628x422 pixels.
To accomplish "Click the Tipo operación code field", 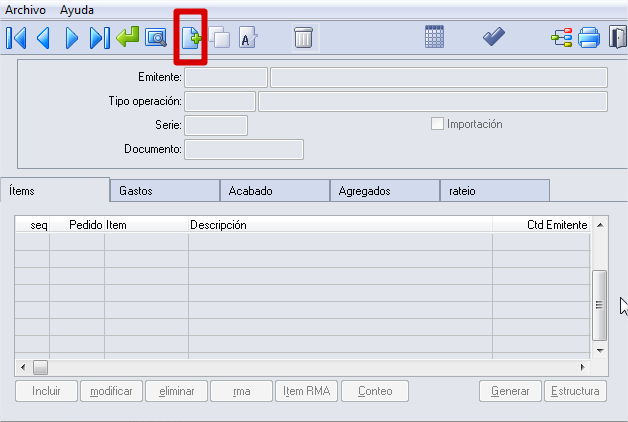I will click(220, 101).
